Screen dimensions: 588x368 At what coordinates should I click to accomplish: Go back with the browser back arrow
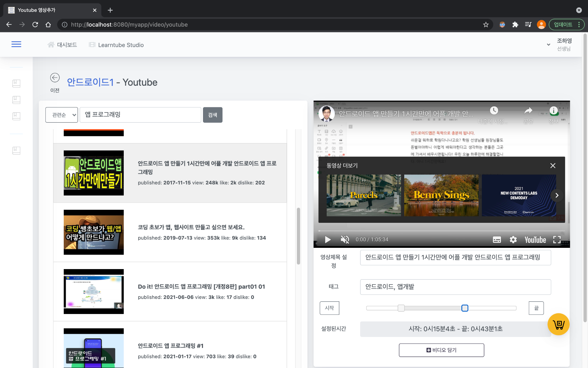[x=9, y=25]
